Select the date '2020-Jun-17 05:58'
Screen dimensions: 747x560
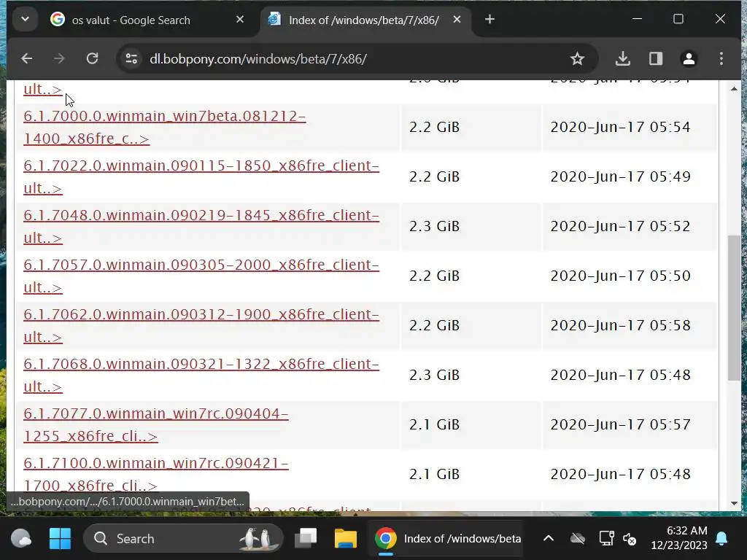point(620,325)
